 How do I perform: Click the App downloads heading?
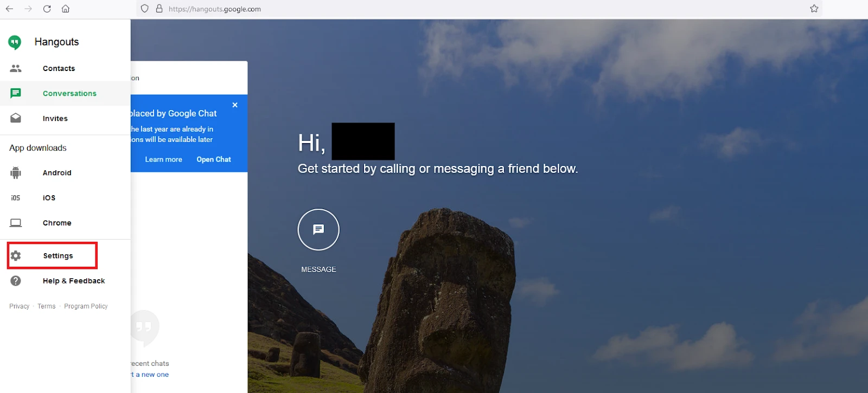(x=37, y=148)
